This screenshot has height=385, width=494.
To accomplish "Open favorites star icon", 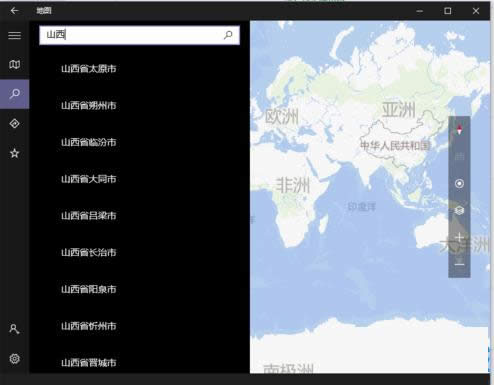I will 15,153.
